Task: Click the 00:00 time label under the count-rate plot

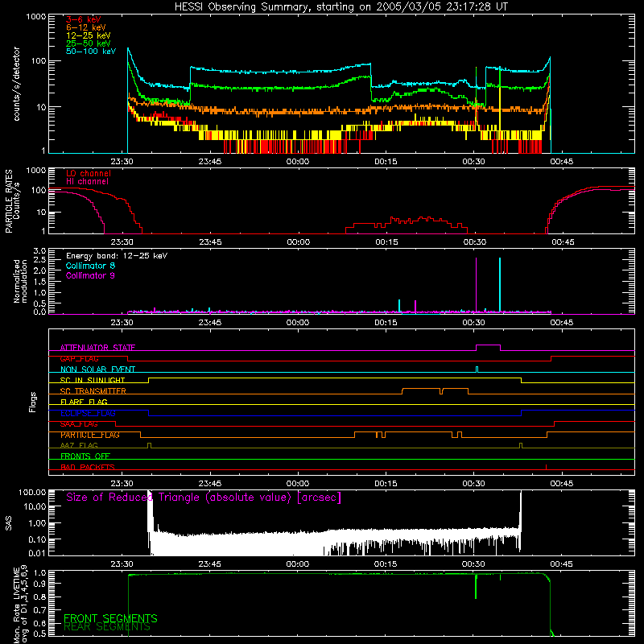Action: click(x=297, y=162)
